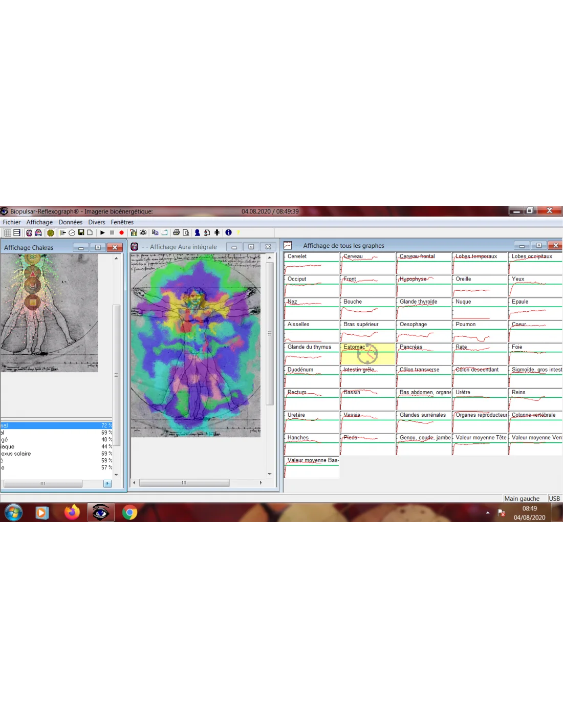The image size is (563, 728).
Task: Show hidden system tray icons arrow
Action: (487, 512)
